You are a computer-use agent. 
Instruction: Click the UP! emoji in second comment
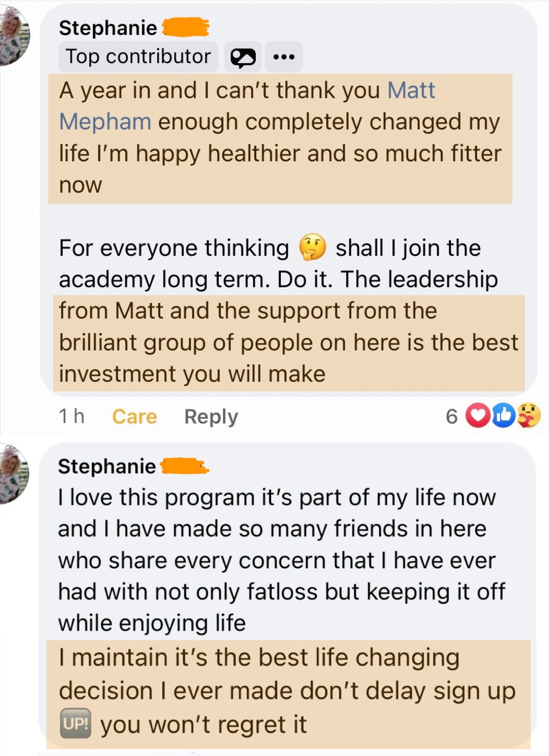pyautogui.click(x=75, y=724)
